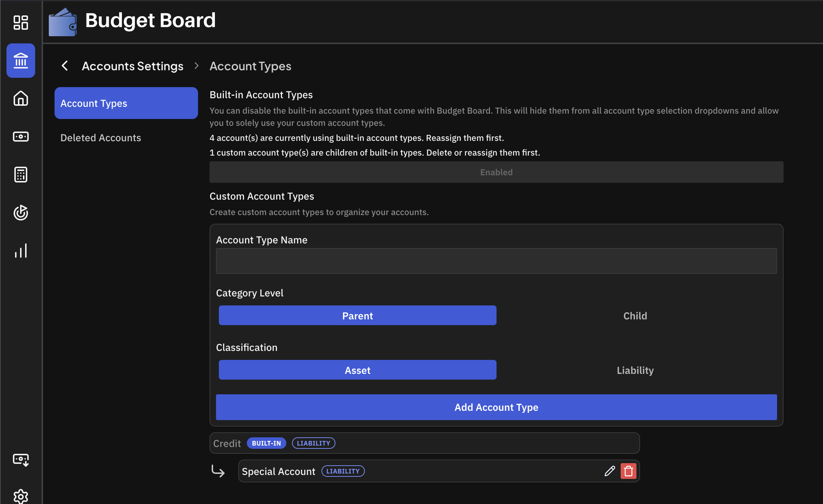Click the BUILT-IN badge on Credit
823x504 pixels.
click(x=266, y=443)
